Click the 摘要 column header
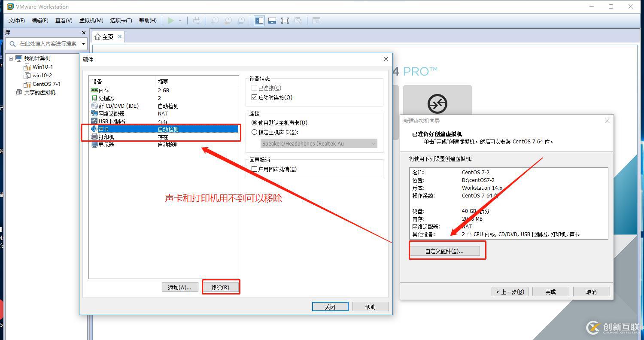 197,82
